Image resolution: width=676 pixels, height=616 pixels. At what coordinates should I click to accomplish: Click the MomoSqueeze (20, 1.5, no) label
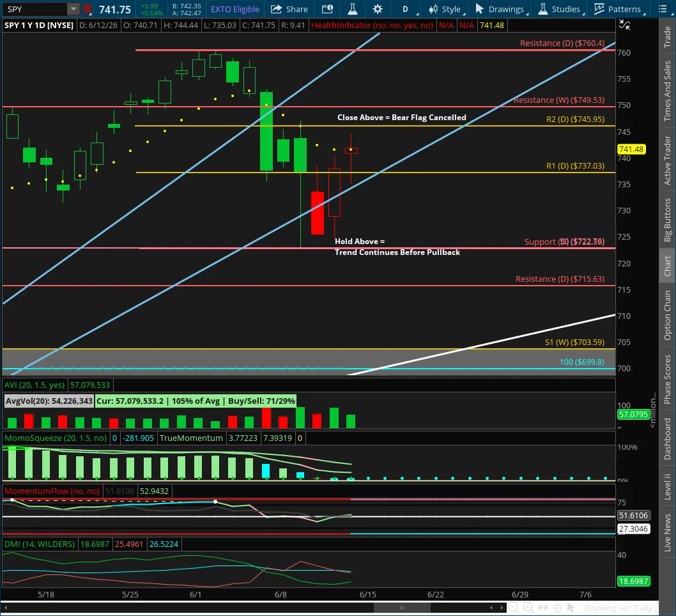tap(56, 438)
